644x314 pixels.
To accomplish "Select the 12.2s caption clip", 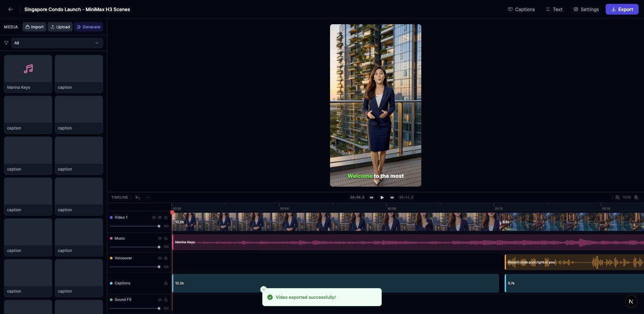I will (336, 283).
